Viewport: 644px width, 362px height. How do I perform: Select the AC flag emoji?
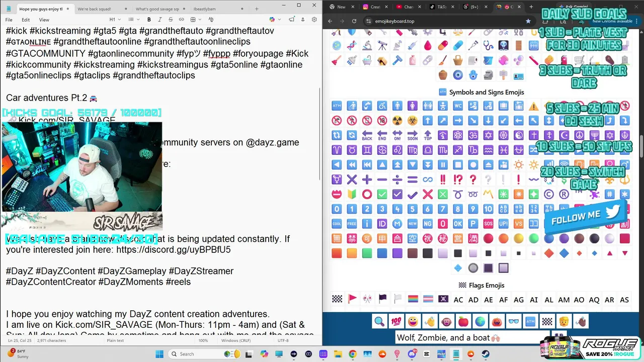coord(458,300)
